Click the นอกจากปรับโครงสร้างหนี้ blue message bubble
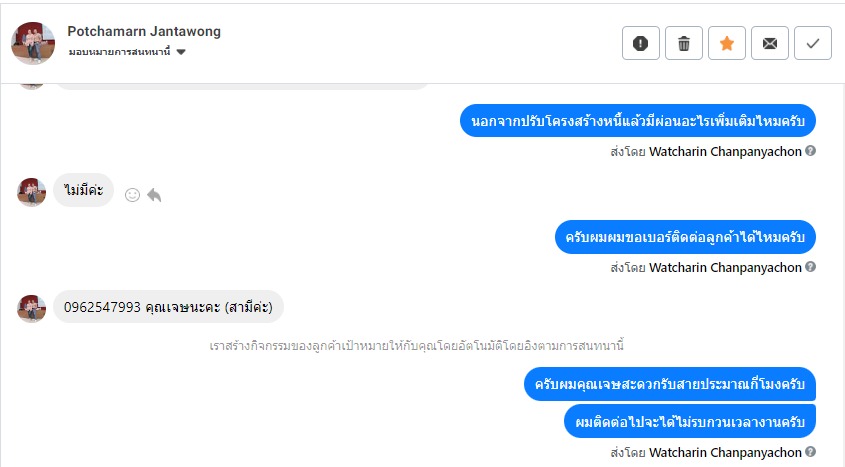The image size is (845, 467). [x=638, y=122]
